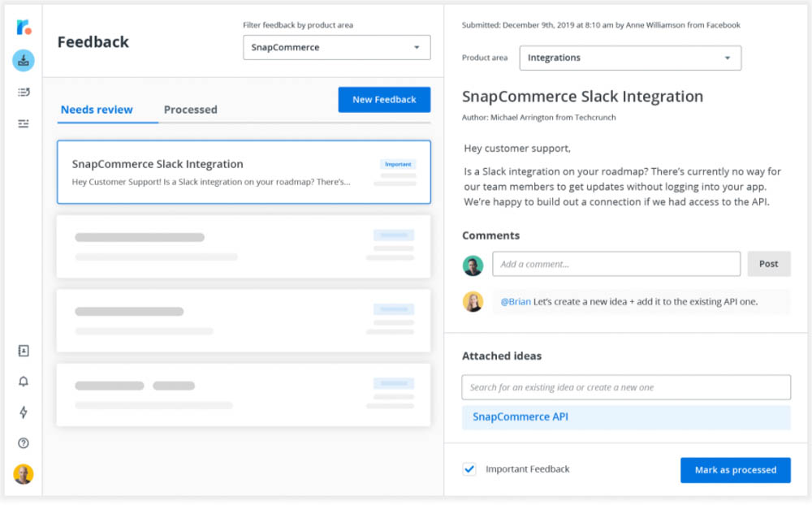This screenshot has width=812, height=505.
Task: Click the Post comment button
Action: [x=768, y=264]
